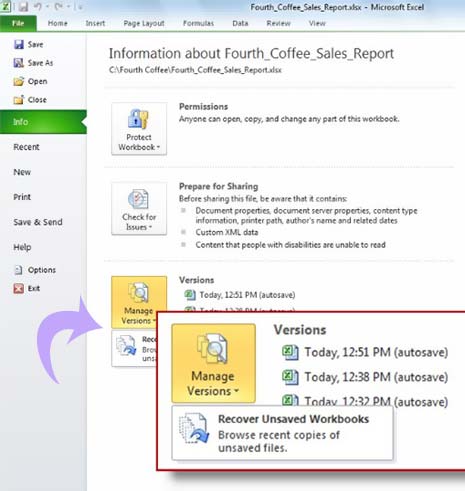The height and width of the screenshot is (491, 465).
Task: Click the Quick Access Save icon
Action: coord(23,7)
